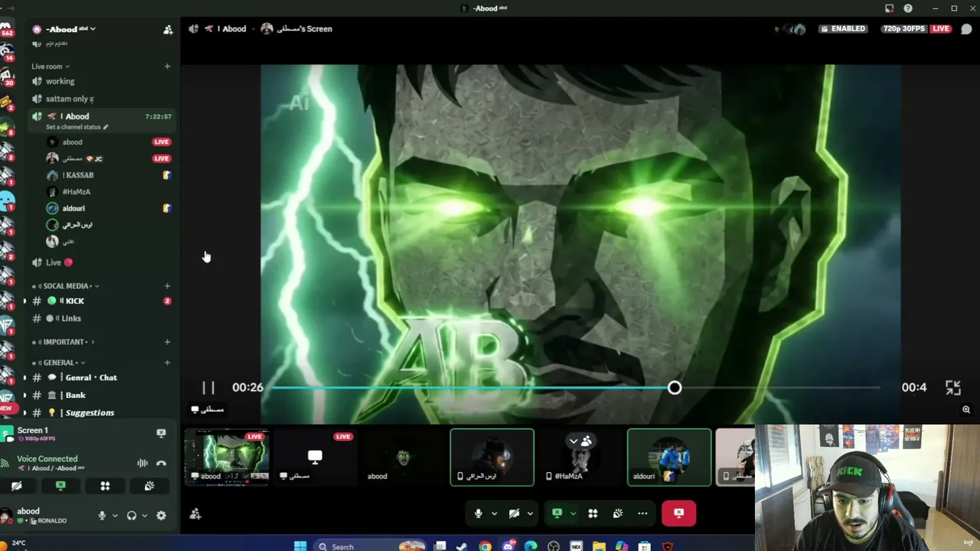Open Google Chrome from the taskbar
The height and width of the screenshot is (551, 980).
pyautogui.click(x=485, y=546)
